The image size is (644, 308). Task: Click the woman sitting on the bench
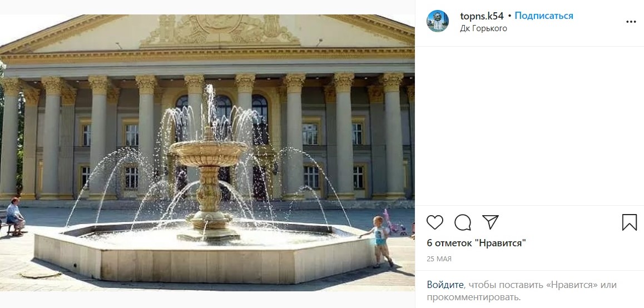click(x=15, y=216)
